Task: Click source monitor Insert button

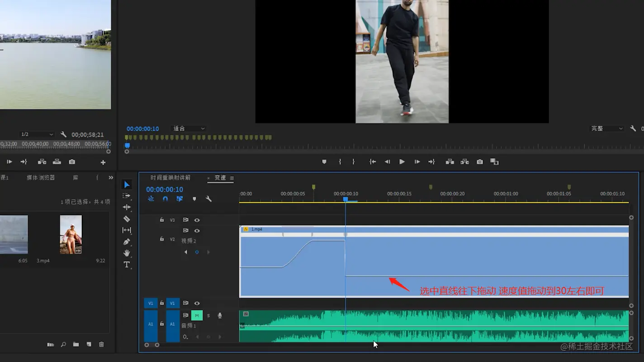Action: pos(42,162)
